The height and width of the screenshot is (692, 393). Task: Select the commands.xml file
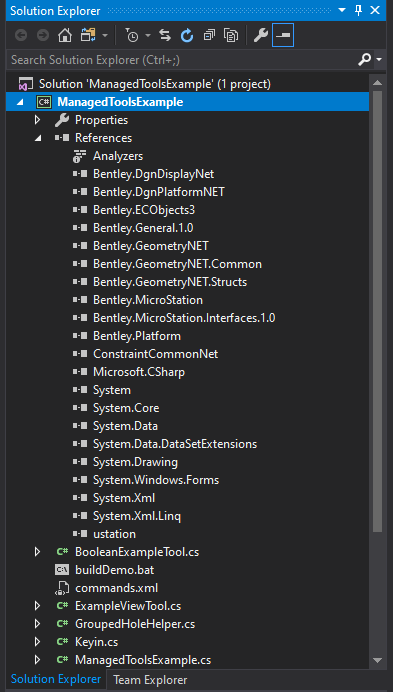click(x=117, y=588)
